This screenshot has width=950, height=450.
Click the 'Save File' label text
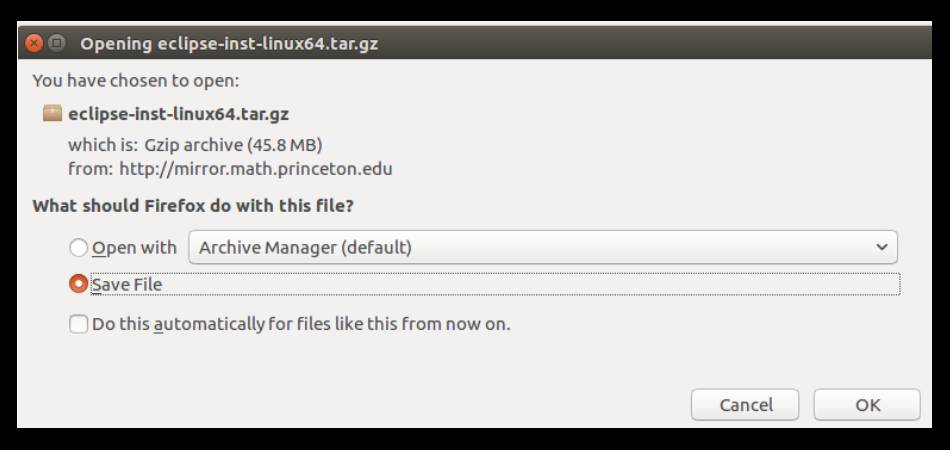(x=127, y=284)
